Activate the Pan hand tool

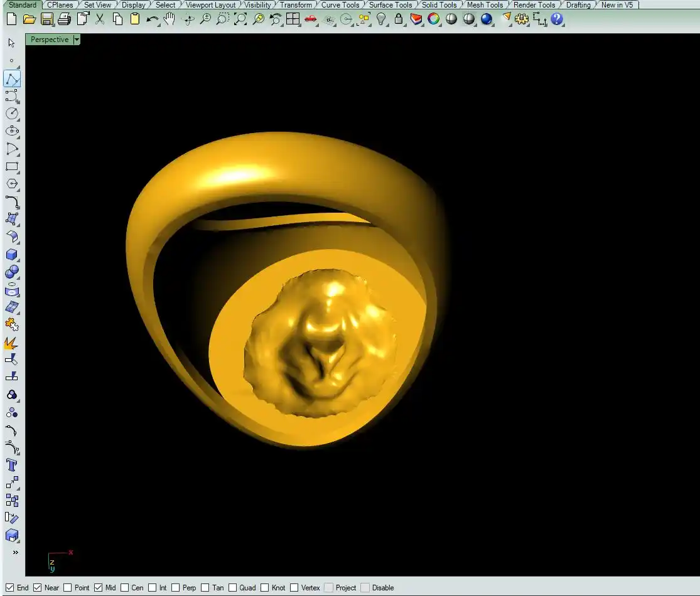click(170, 19)
